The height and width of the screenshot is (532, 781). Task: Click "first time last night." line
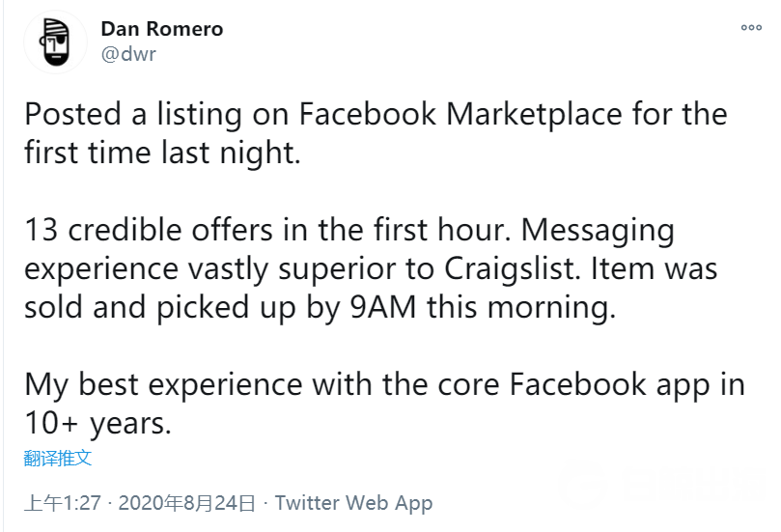click(163, 153)
